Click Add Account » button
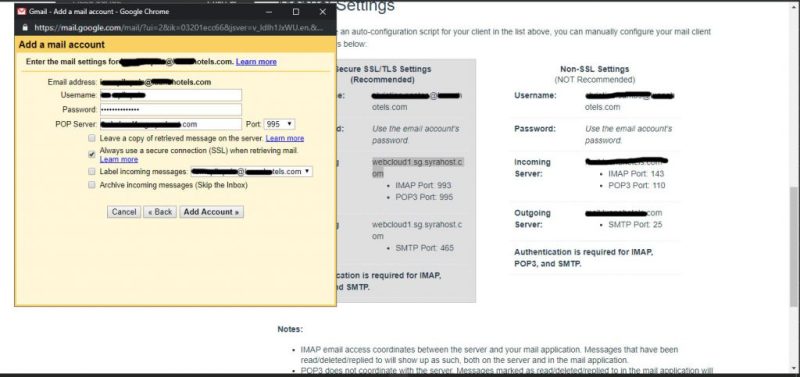The height and width of the screenshot is (377, 800). [211, 212]
